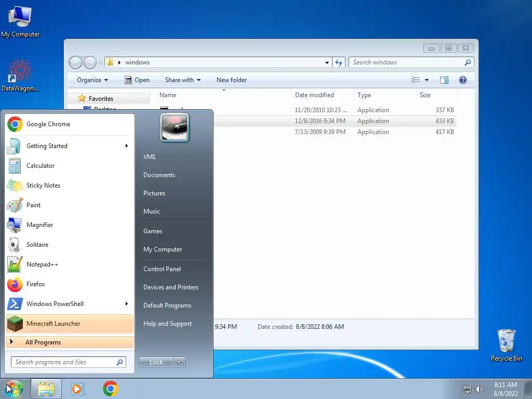Launch Notepad++ from the Start menu
Viewport: 532px width, 399px height.
tap(70, 264)
